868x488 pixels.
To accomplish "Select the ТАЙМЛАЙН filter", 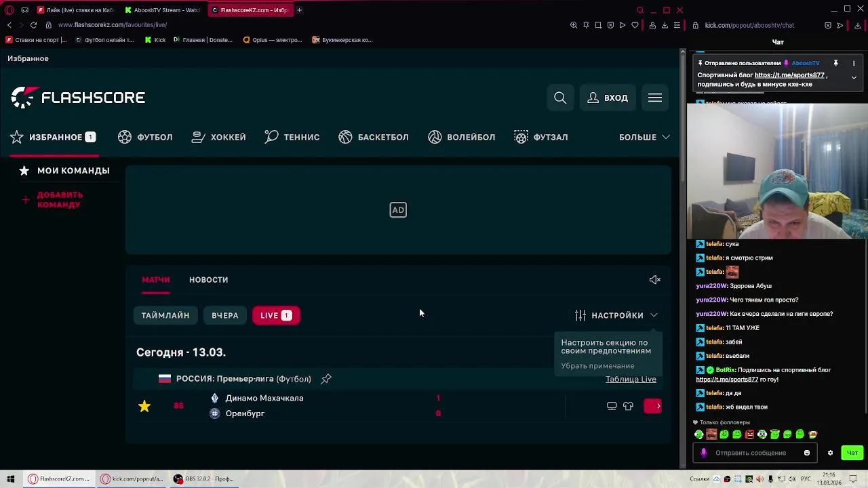I will click(165, 315).
